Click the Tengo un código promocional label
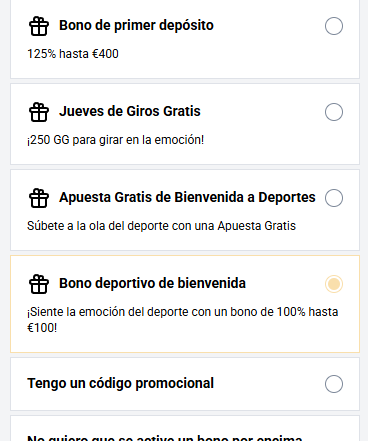This screenshot has height=441, width=368. click(x=120, y=384)
